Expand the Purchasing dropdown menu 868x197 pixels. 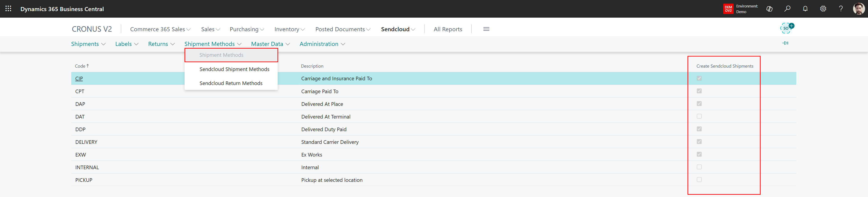pyautogui.click(x=247, y=29)
